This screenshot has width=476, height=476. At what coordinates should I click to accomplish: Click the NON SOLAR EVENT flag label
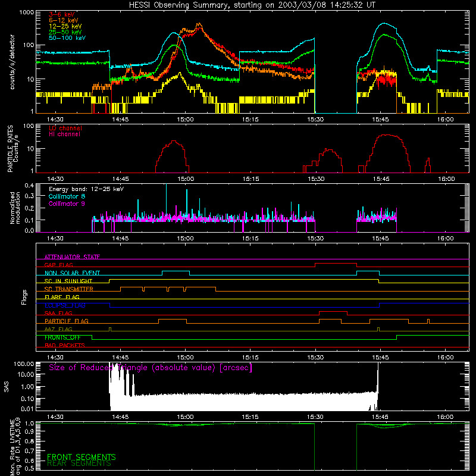point(72,273)
